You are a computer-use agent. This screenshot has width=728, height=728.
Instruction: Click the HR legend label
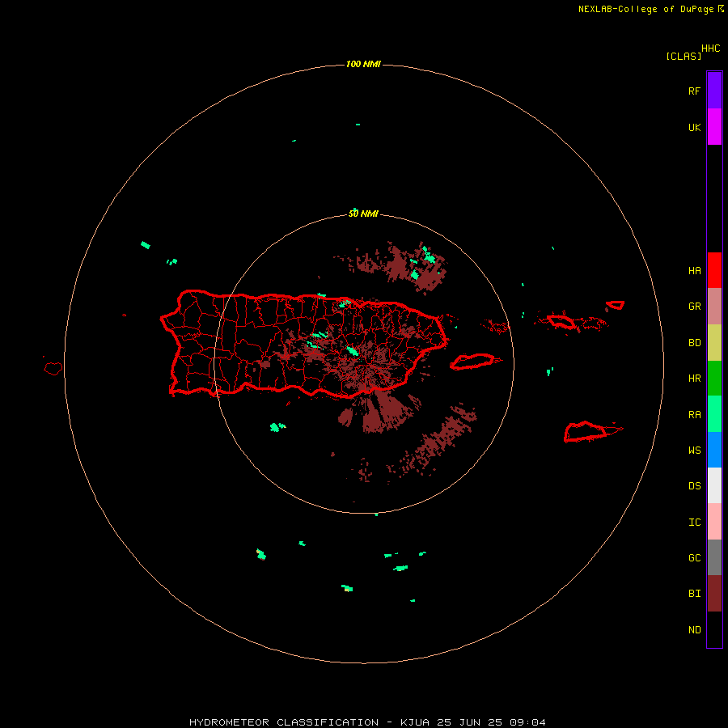click(694, 379)
